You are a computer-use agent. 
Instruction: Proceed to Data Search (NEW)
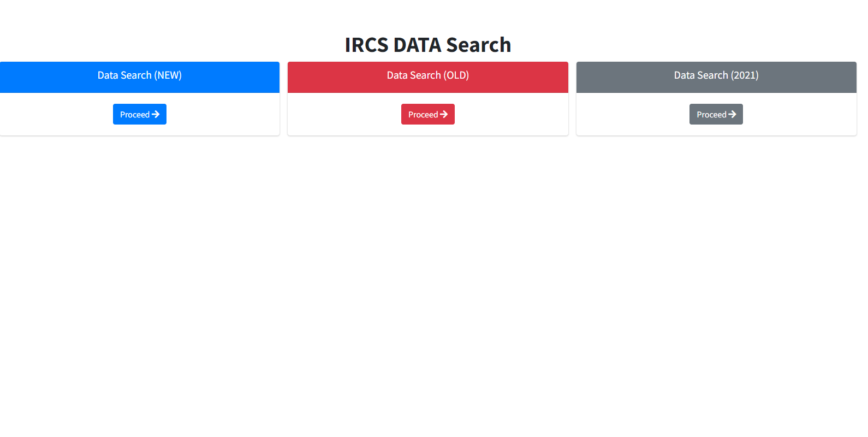[x=139, y=114]
